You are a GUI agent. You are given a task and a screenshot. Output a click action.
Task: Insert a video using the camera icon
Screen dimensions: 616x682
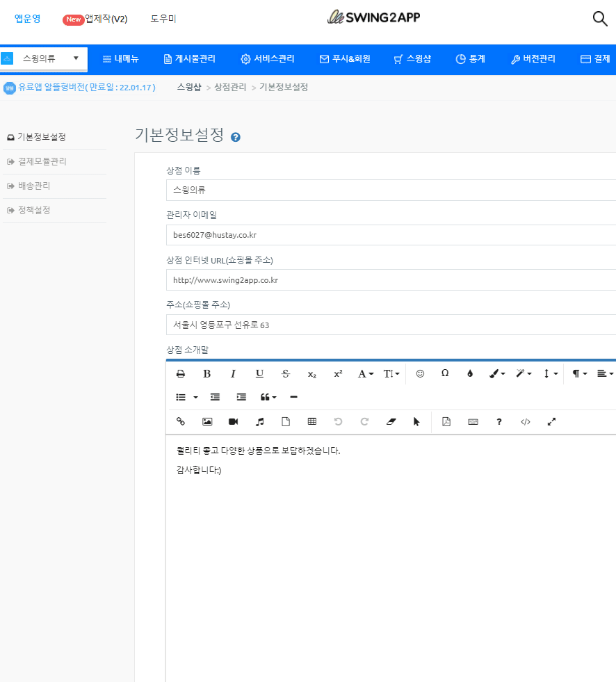pos(233,421)
